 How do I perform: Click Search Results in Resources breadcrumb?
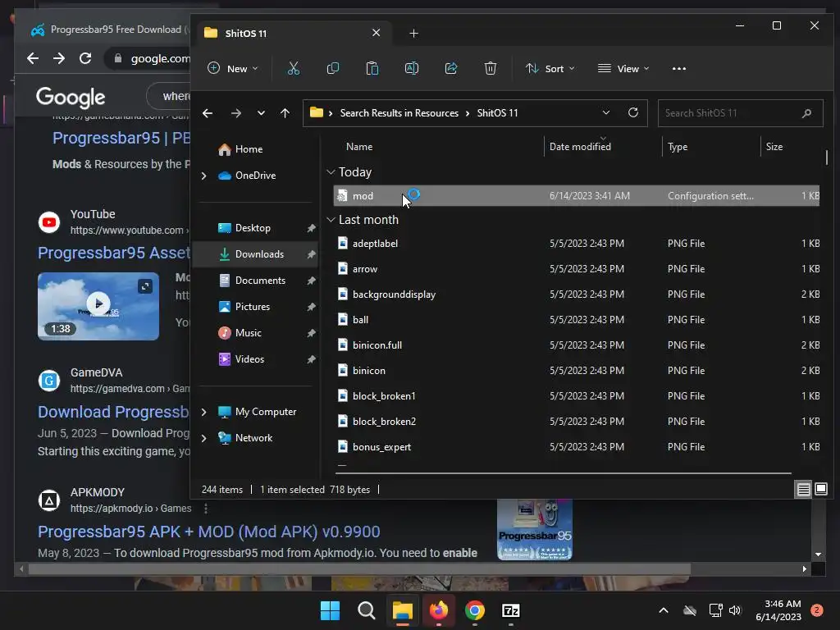(x=399, y=113)
